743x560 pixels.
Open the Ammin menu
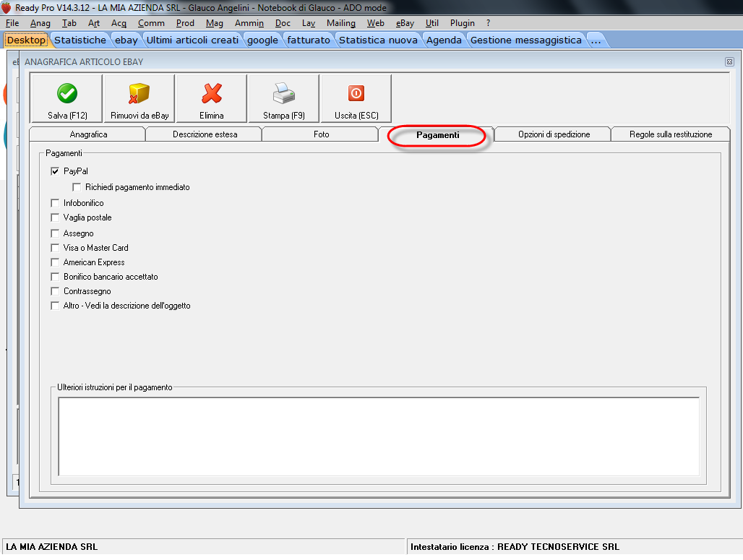[249, 23]
